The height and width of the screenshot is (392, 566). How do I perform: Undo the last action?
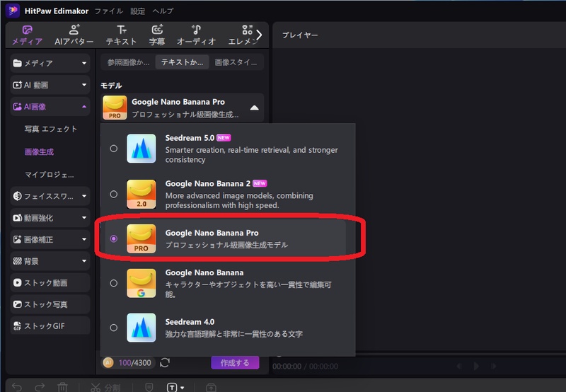pyautogui.click(x=16, y=387)
